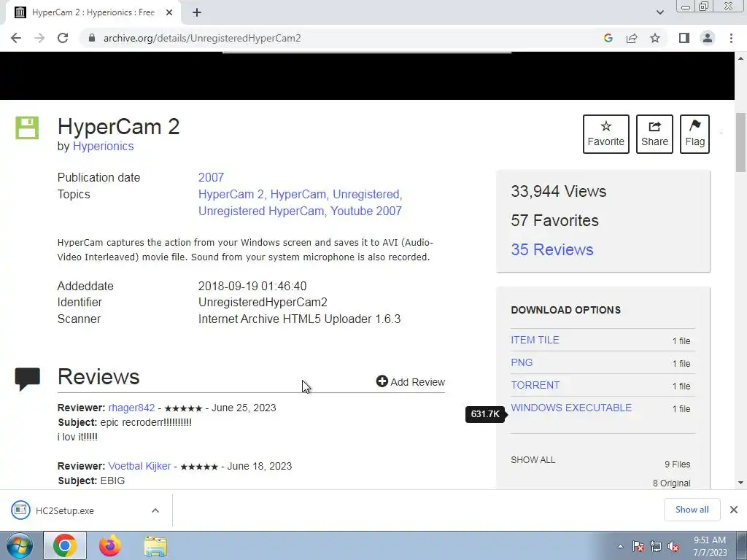
Task: Open the Share options
Action: pos(654,134)
